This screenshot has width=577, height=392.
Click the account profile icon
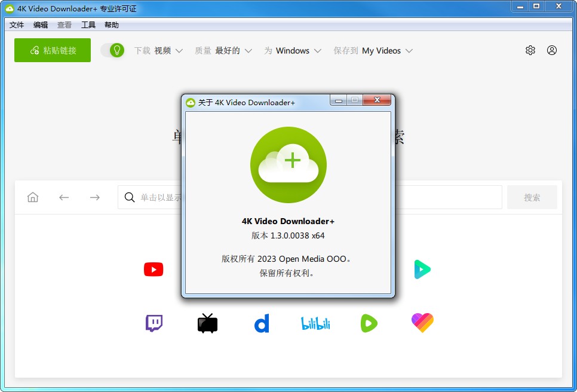[552, 50]
